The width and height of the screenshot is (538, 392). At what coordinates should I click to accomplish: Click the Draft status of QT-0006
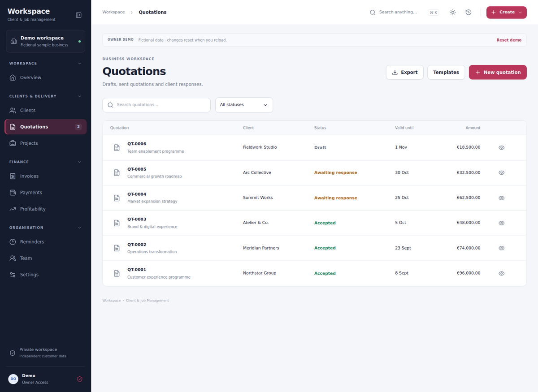320,147
